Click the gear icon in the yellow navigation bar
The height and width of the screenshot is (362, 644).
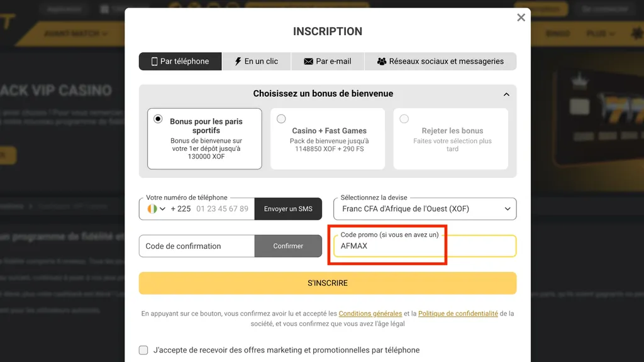click(636, 33)
